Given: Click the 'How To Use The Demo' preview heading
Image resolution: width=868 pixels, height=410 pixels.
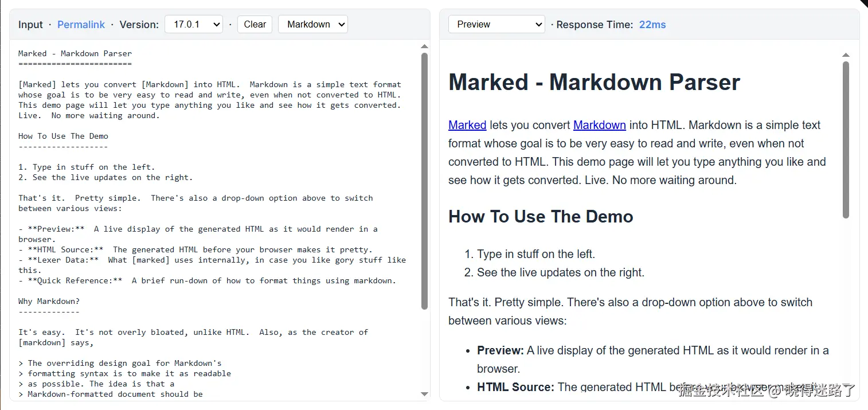Looking at the screenshot, I should coord(541,217).
